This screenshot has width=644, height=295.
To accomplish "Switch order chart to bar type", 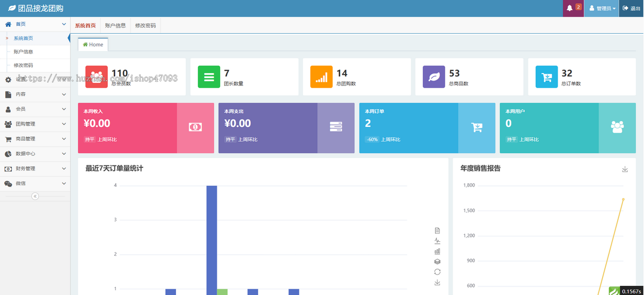I will pos(437,251).
